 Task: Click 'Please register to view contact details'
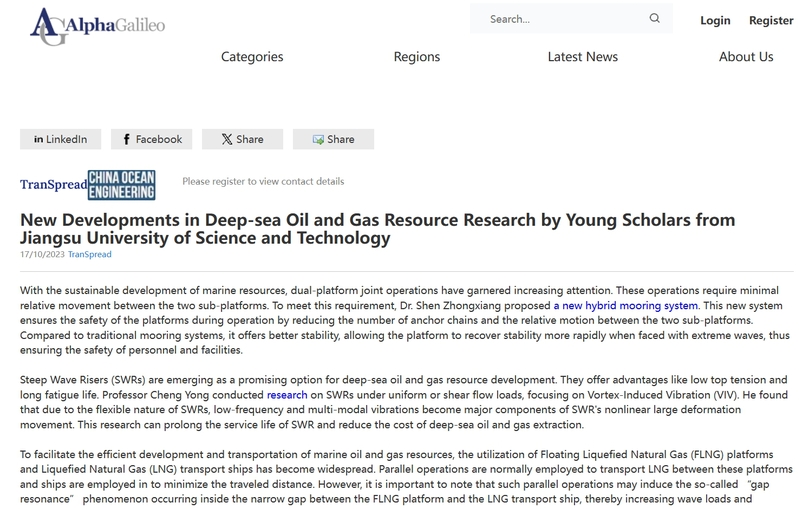pyautogui.click(x=263, y=181)
